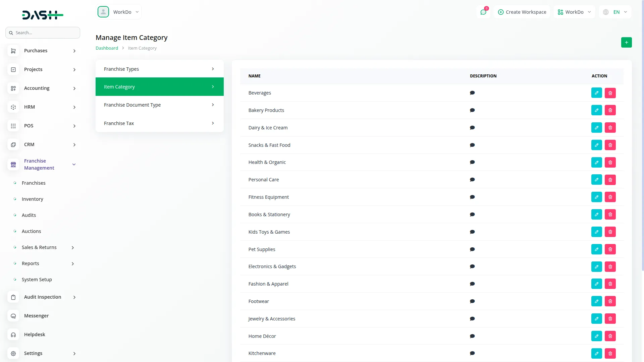Click the green add category plus button
Viewport: 644px width, 362px height.
[x=626, y=42]
